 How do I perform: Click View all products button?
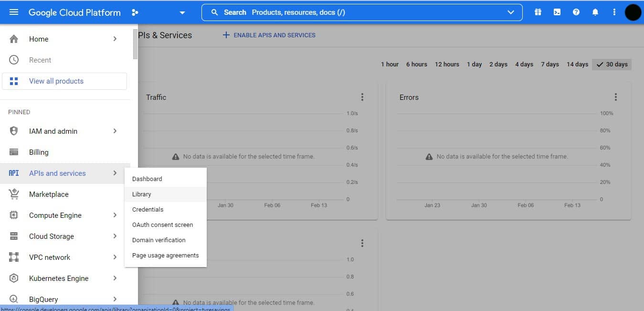click(64, 81)
